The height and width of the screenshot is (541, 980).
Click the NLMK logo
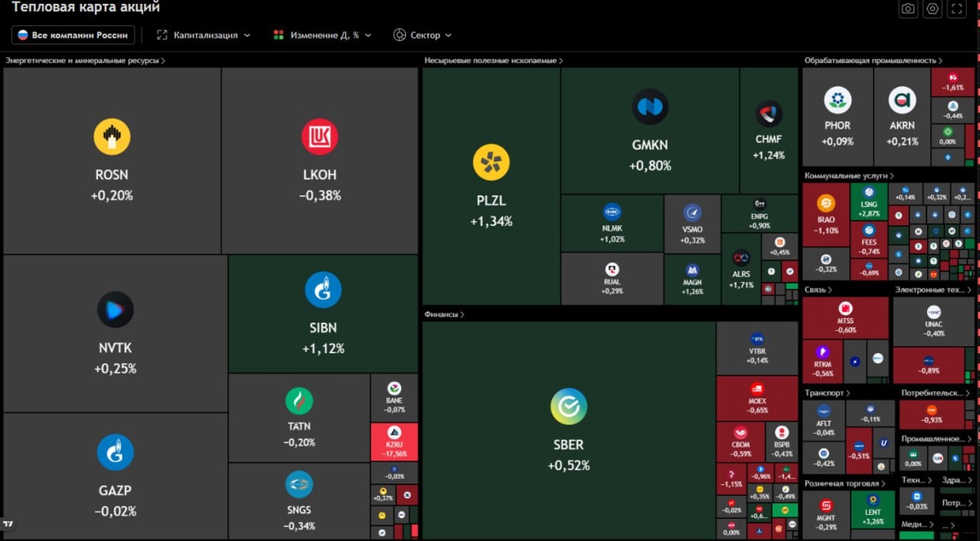click(x=612, y=212)
